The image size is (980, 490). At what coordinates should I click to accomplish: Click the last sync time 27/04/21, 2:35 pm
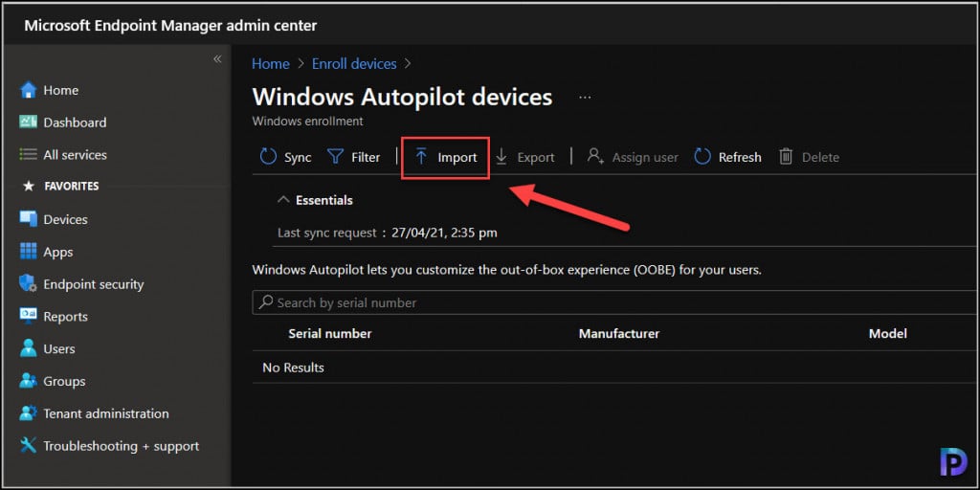444,234
